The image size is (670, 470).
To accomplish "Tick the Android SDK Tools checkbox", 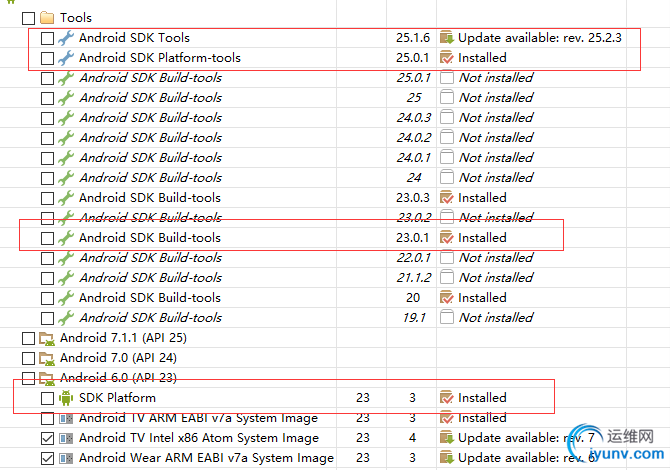I will [47, 38].
